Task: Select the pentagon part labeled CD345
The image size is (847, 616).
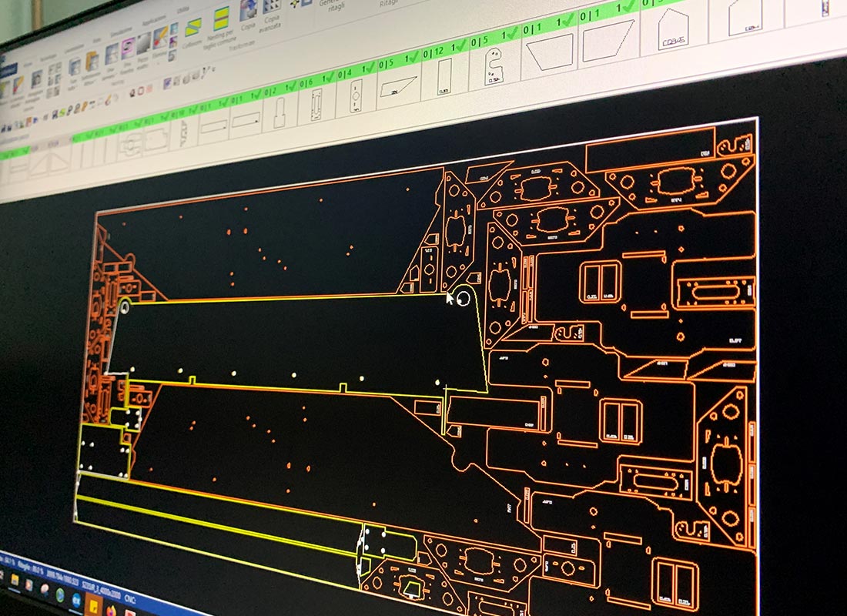Action: [672, 31]
